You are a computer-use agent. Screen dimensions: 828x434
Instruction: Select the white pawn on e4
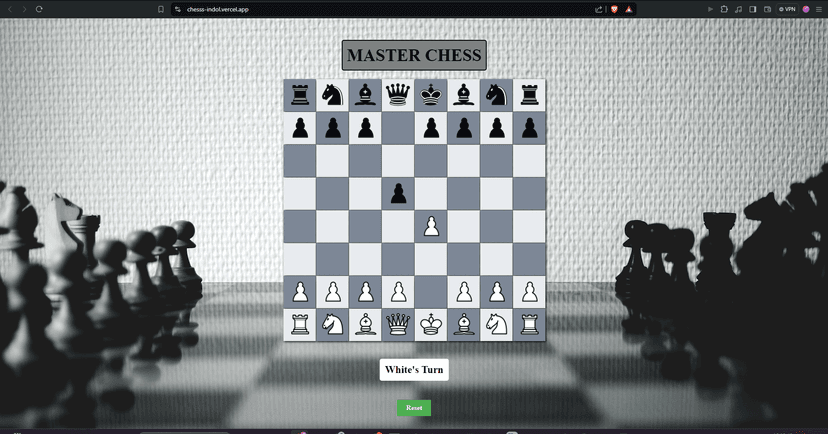pos(431,226)
